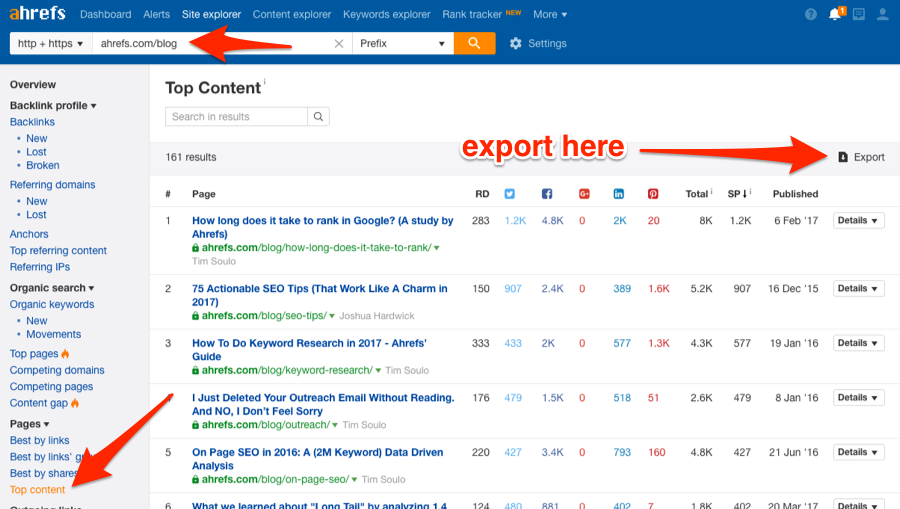Open Backlinks sidebar link
The width and height of the screenshot is (900, 509).
click(x=32, y=122)
